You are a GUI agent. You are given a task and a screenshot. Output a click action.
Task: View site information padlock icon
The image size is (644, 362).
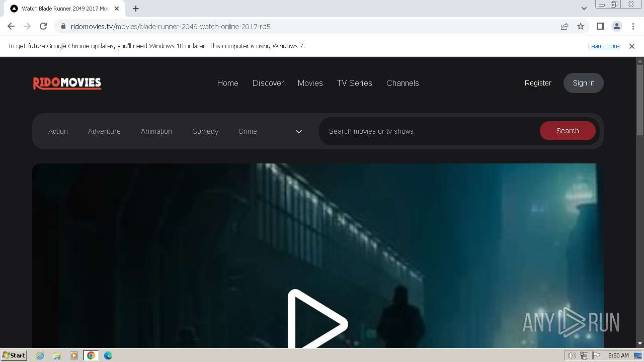pos(63,26)
